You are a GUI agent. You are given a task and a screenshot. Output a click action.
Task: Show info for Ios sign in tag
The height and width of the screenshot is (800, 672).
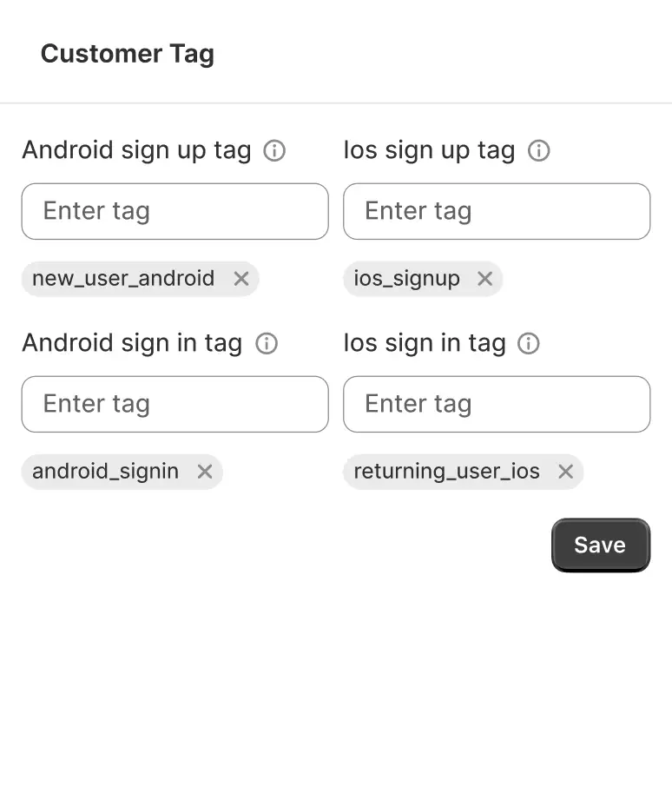coord(529,344)
